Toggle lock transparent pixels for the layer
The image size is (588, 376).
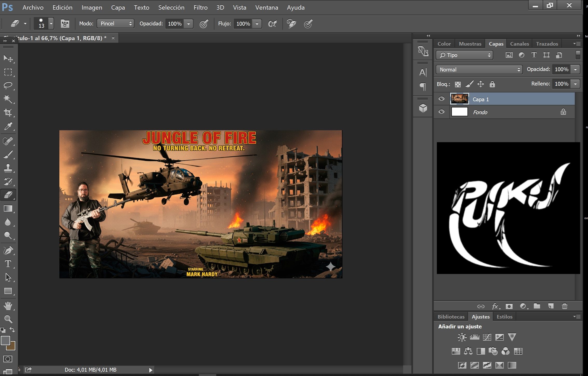(x=458, y=84)
